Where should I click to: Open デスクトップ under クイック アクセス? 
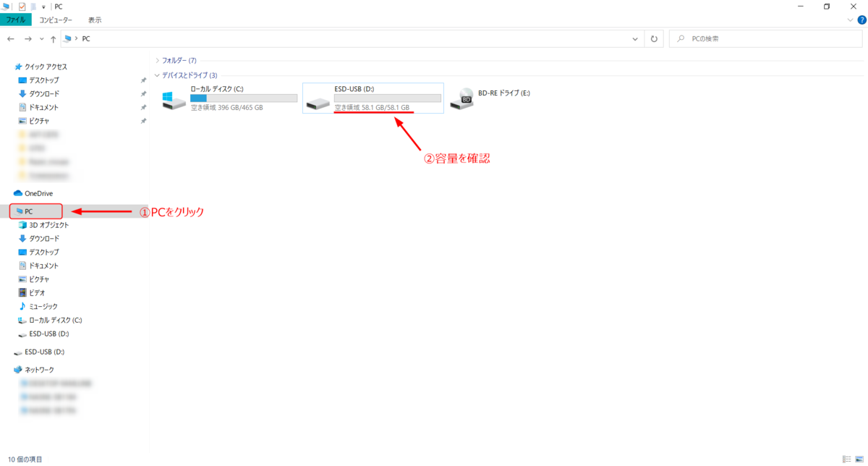point(39,80)
